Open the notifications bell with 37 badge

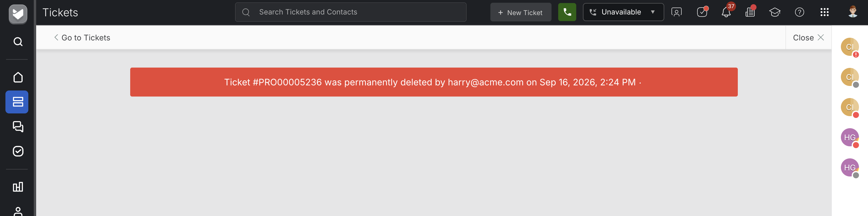coord(726,12)
